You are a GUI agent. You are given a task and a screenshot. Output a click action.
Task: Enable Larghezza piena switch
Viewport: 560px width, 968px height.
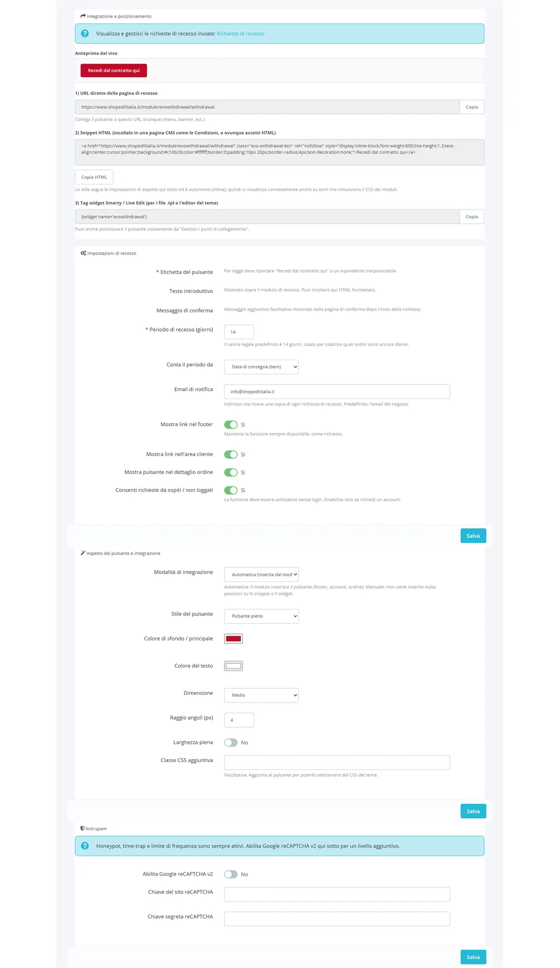(x=231, y=743)
